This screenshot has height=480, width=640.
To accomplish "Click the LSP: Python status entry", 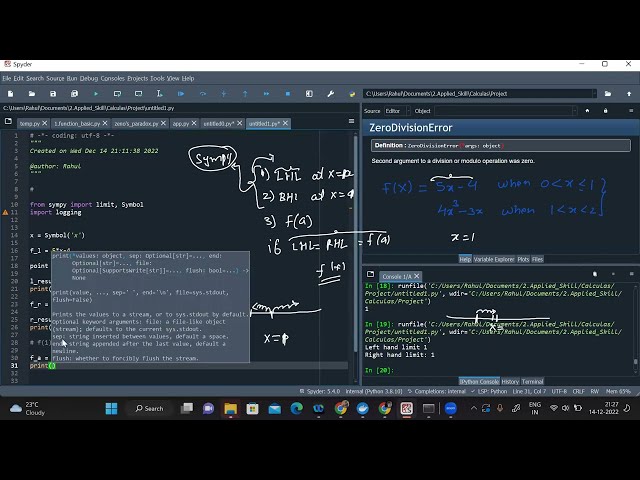I will click(489, 391).
